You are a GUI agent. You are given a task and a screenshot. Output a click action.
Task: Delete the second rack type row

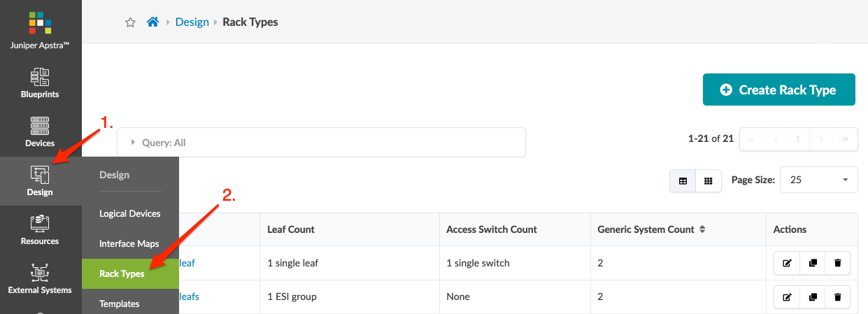[837, 297]
